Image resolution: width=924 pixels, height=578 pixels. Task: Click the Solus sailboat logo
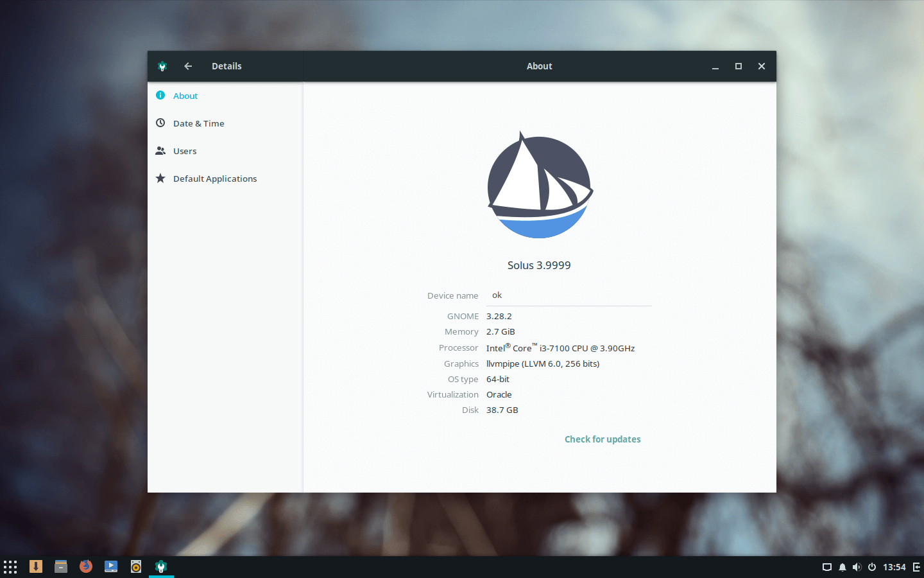(540, 185)
